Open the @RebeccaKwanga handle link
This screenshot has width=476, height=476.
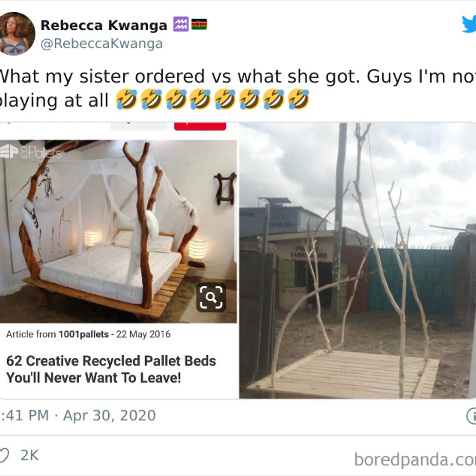102,44
